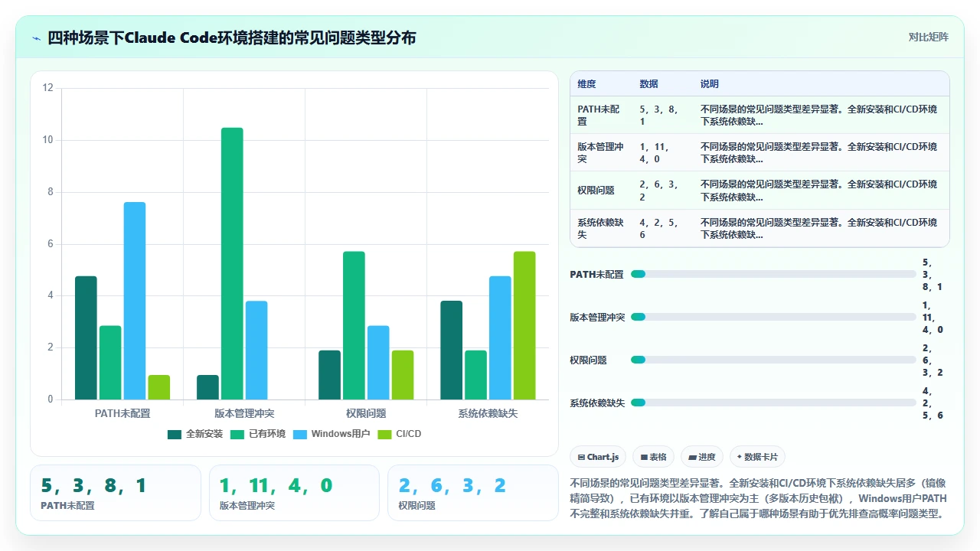Select the 进度 tag chip
980x551 pixels.
click(702, 457)
